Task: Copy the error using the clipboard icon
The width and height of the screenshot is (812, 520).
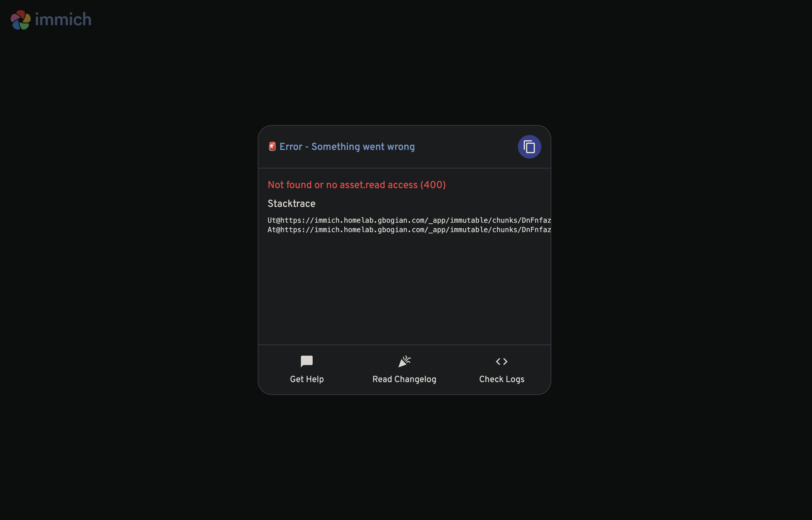Action: (x=529, y=147)
